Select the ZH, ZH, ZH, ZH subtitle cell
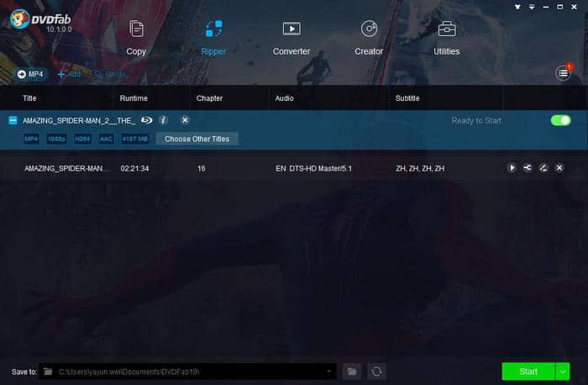Viewport: 588px width, 385px height. click(420, 168)
